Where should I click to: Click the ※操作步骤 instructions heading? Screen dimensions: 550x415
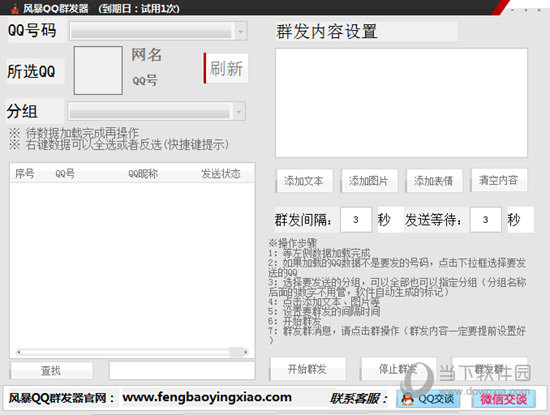[293, 243]
